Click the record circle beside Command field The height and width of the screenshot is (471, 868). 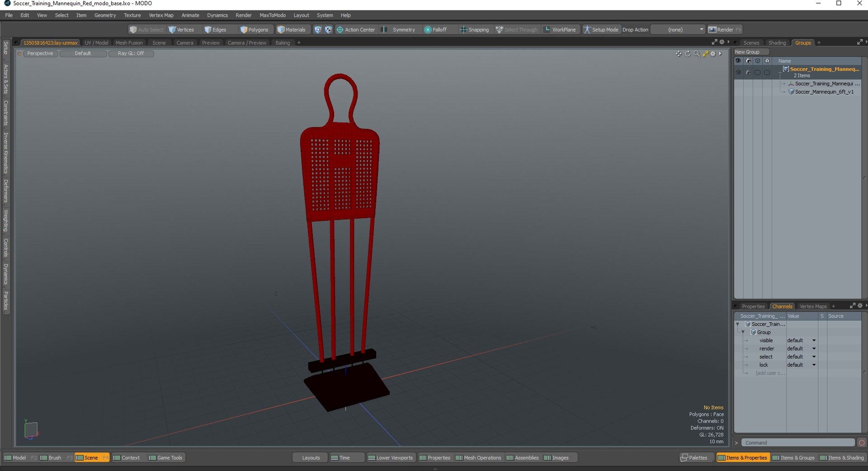862,443
